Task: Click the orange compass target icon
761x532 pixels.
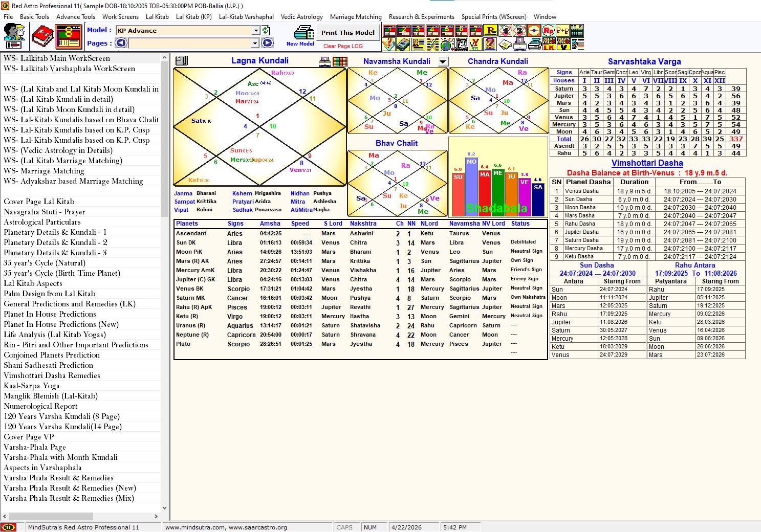Action: click(534, 31)
